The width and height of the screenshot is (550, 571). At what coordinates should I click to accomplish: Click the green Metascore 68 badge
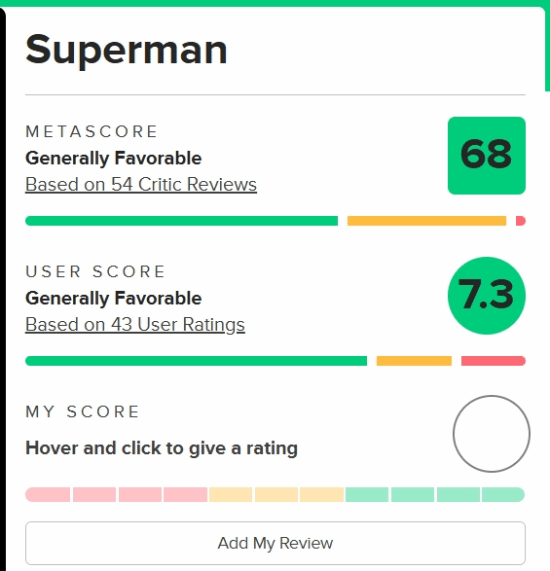[487, 155]
